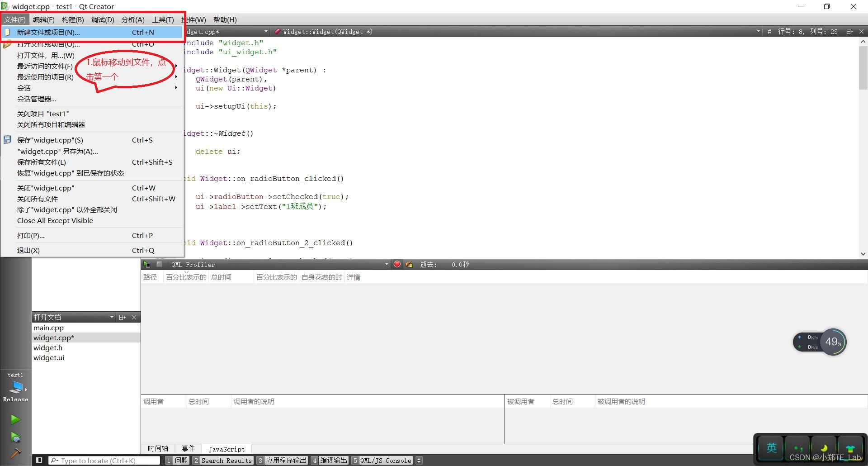The image size is (868, 466).
Task: Open the Analyze (分析) menu
Action: point(133,19)
